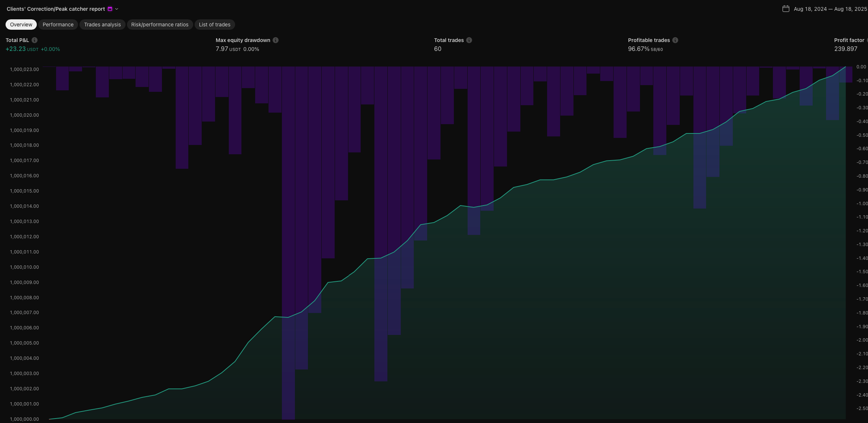Click the calendar icon before the date range
The image size is (868, 423).
786,9
